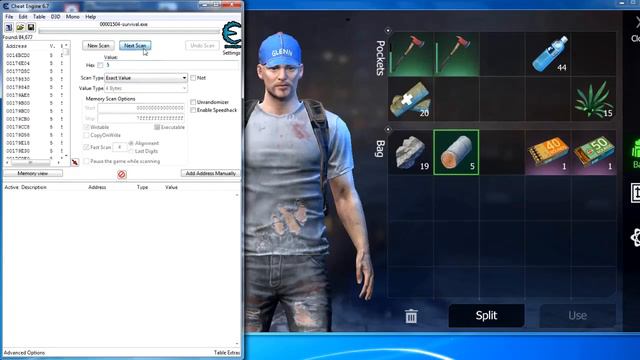The height and width of the screenshot is (360, 640).
Task: Open the process list computer icon
Action: click(x=9, y=27)
